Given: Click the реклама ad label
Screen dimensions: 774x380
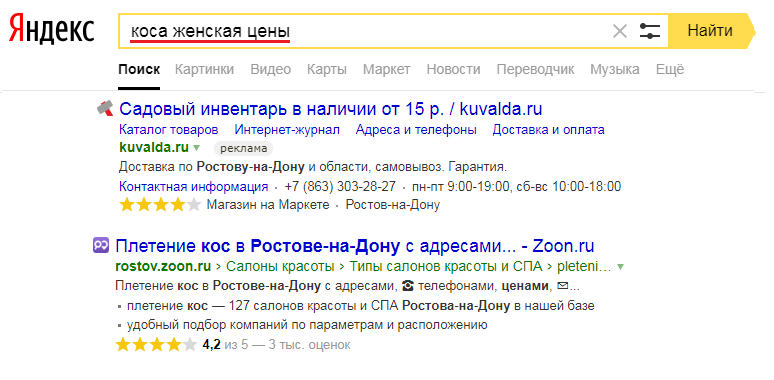Looking at the screenshot, I should (243, 148).
